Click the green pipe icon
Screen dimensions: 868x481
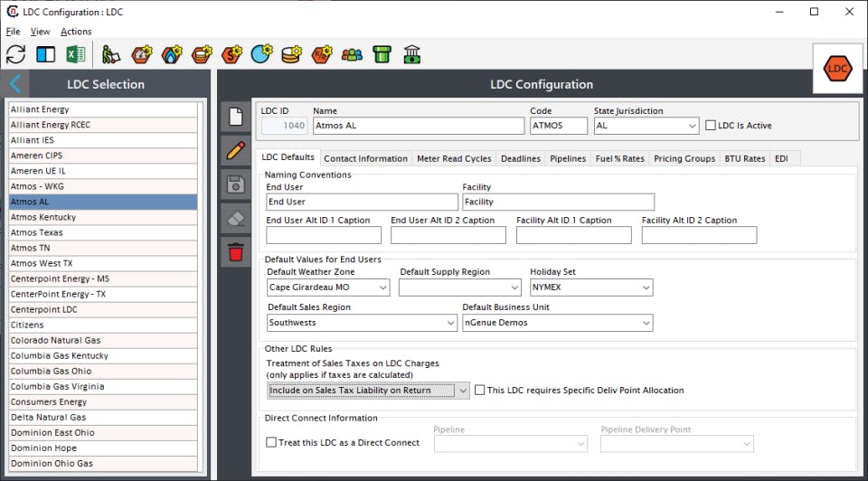tap(382, 54)
